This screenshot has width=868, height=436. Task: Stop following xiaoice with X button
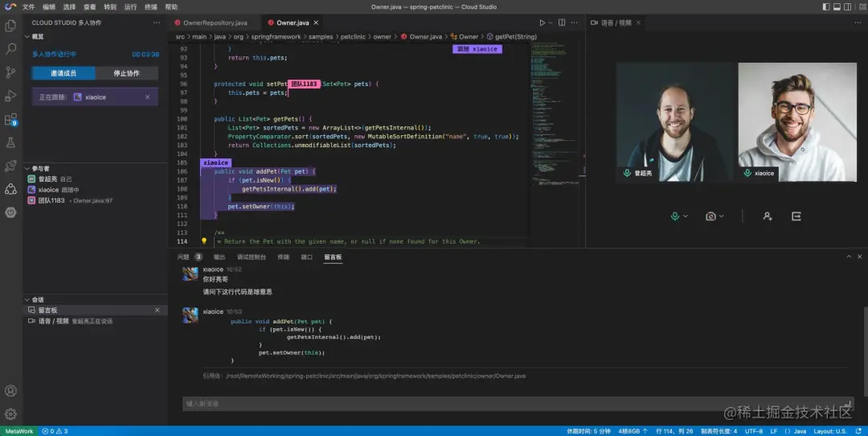point(148,97)
